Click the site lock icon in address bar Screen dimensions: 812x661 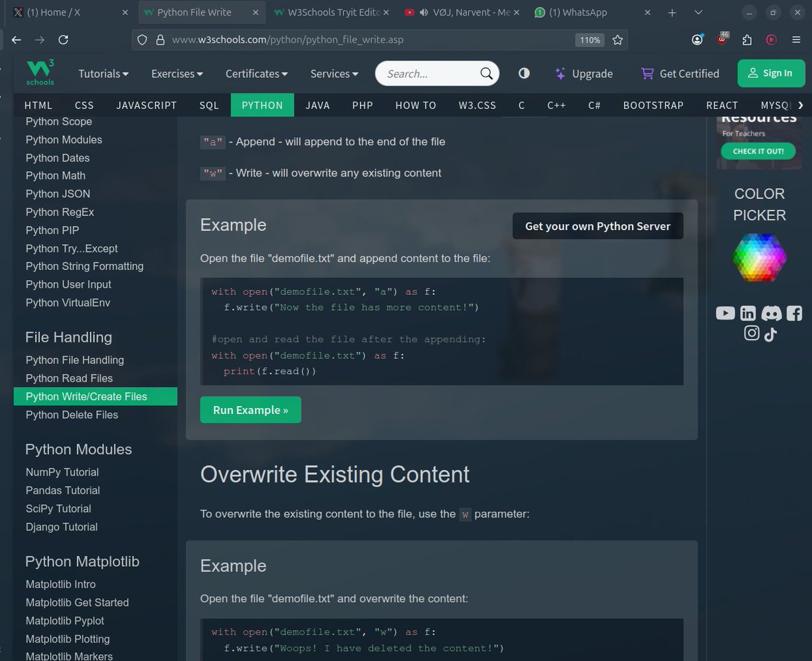160,40
